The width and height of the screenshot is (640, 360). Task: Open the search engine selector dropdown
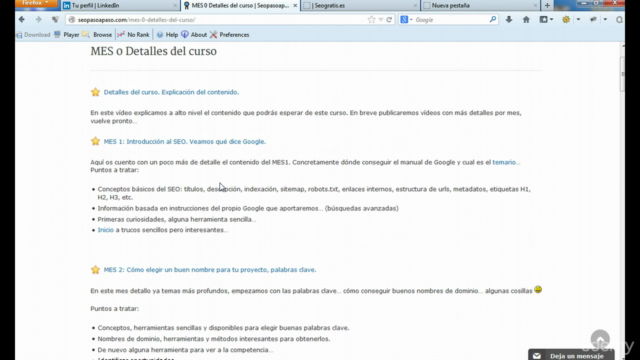406,20
